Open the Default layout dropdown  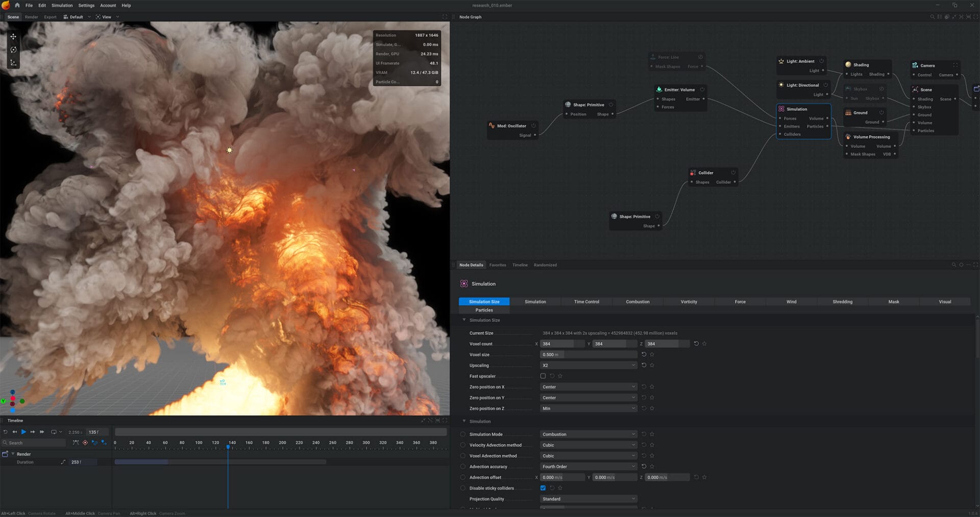[x=77, y=17]
